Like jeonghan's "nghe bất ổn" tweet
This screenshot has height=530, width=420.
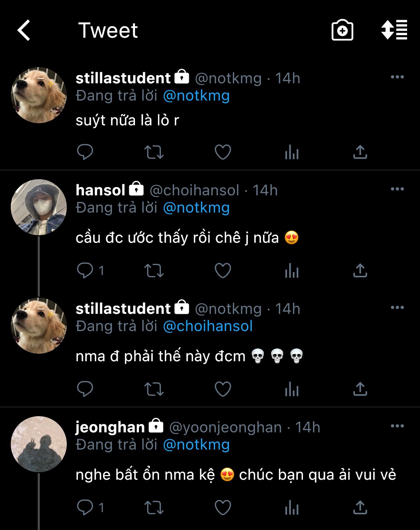point(223,507)
